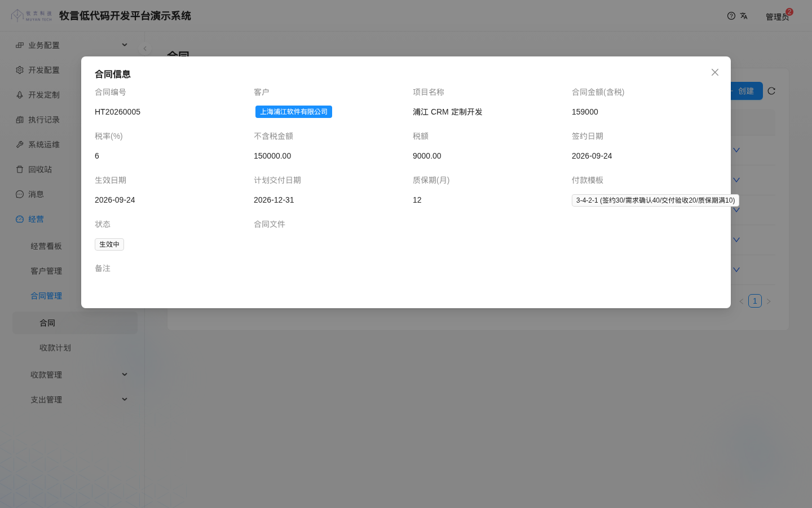Expand the 业务配置 menu chevron
The image size is (812, 508).
pyautogui.click(x=125, y=45)
